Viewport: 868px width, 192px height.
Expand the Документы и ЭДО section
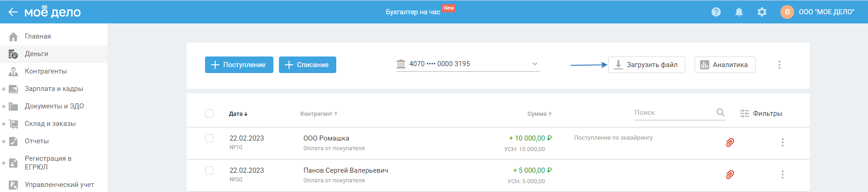pos(4,107)
